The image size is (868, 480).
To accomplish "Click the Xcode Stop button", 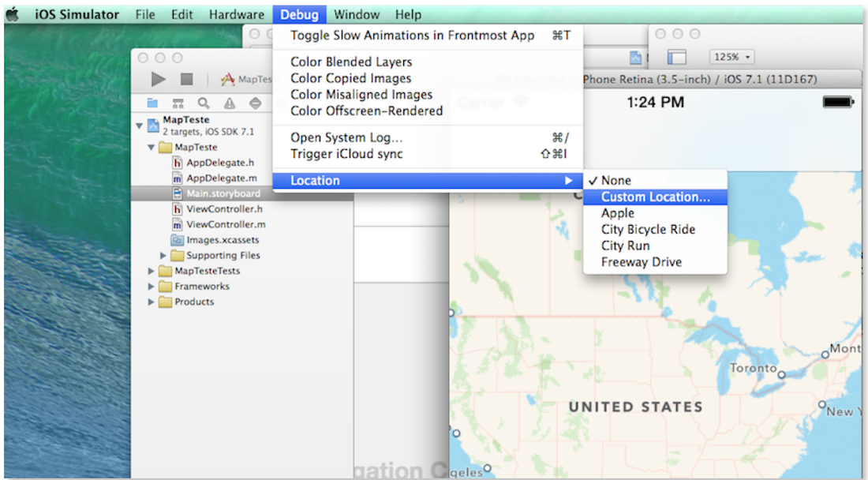I will pyautogui.click(x=187, y=79).
